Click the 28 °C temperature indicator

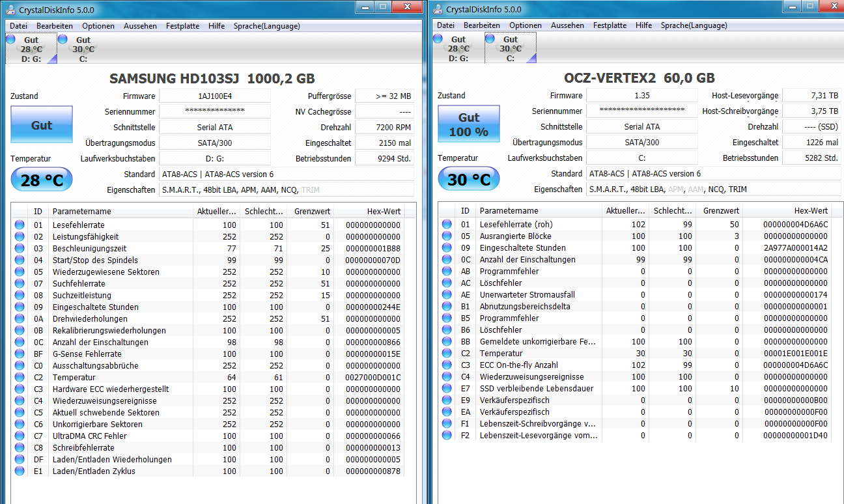pyautogui.click(x=42, y=180)
